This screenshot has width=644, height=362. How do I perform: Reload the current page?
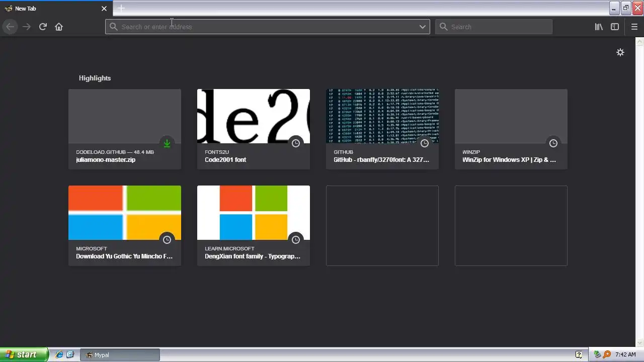point(43,27)
